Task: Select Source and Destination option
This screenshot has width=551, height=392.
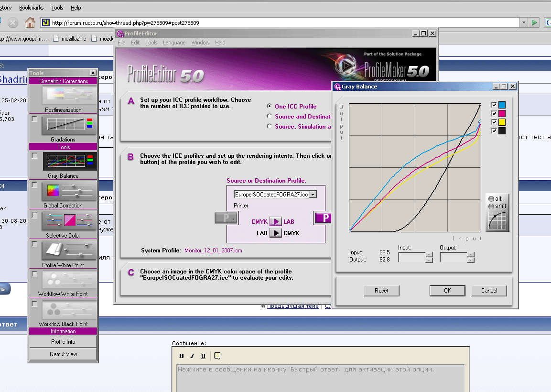Action: click(x=269, y=116)
